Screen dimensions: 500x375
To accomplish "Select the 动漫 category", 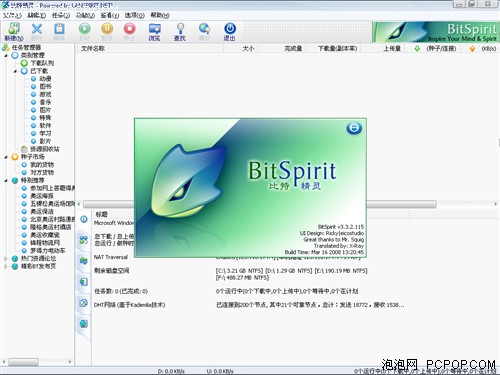I will pos(45,79).
